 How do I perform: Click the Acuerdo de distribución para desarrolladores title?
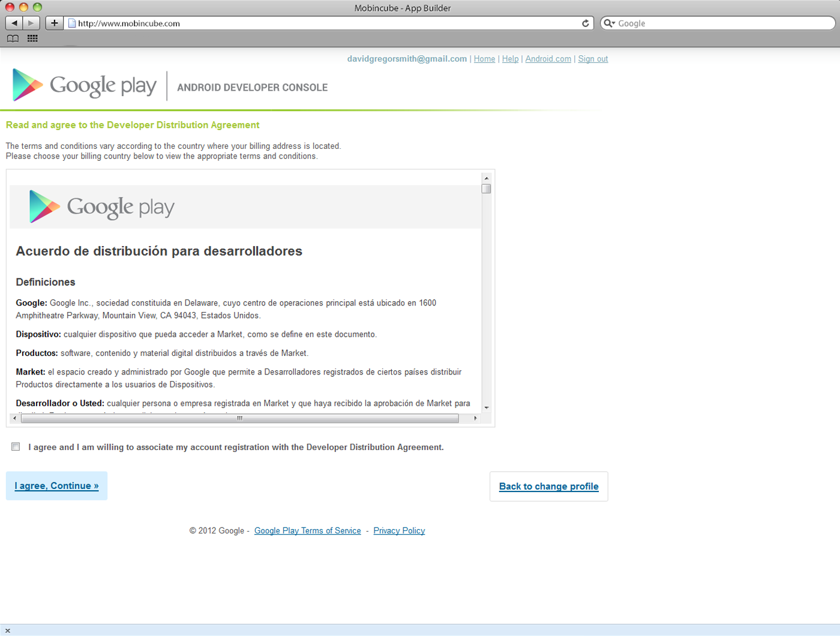[159, 251]
